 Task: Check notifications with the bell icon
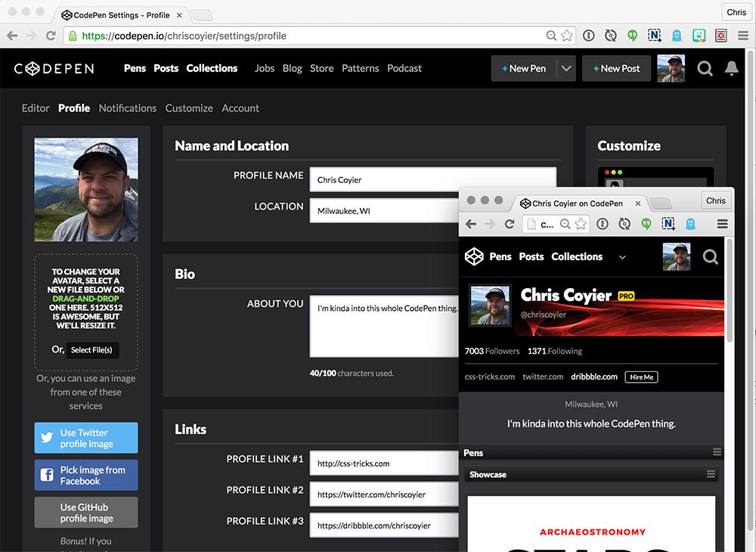tap(731, 68)
